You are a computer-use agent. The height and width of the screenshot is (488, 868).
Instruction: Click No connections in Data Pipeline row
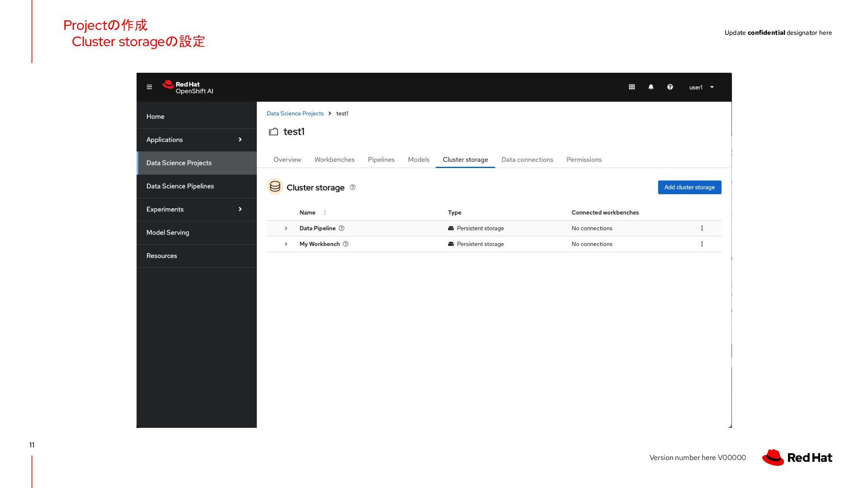[x=592, y=228]
